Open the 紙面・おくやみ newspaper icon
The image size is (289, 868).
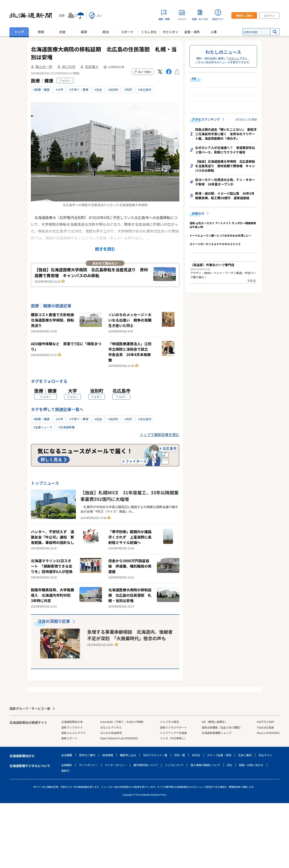(x=200, y=13)
